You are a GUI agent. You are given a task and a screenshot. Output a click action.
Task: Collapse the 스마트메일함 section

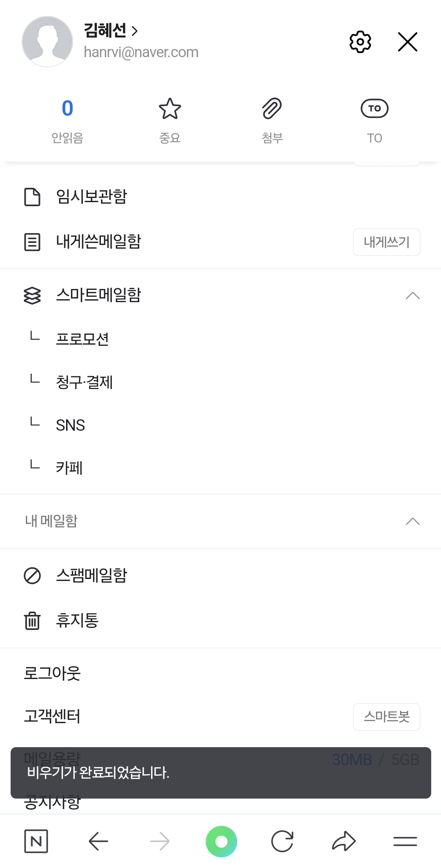pyautogui.click(x=413, y=296)
